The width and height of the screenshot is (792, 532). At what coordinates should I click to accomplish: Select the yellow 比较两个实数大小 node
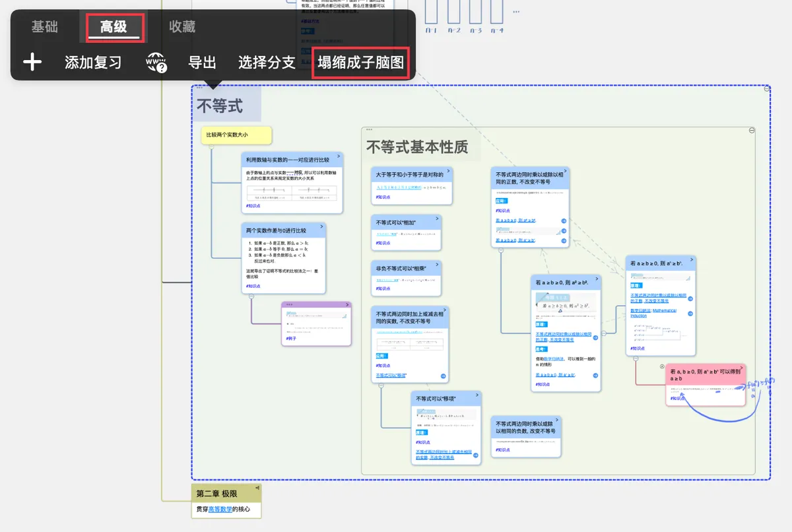click(x=236, y=135)
